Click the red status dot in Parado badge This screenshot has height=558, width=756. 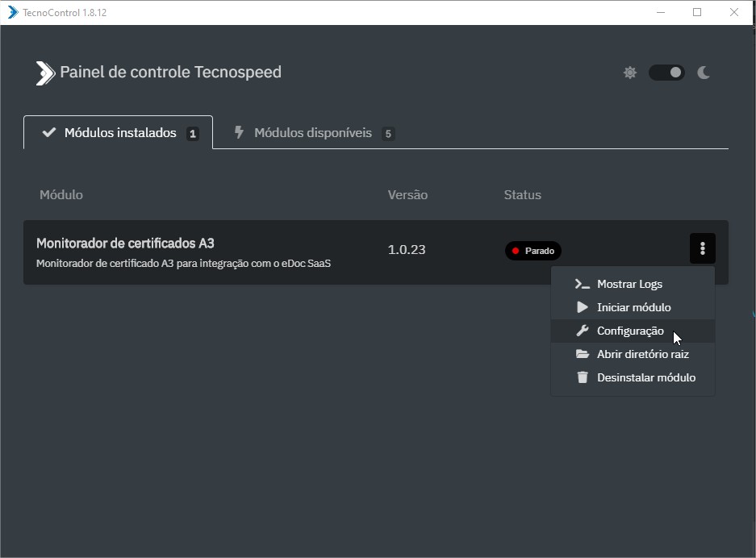(516, 251)
